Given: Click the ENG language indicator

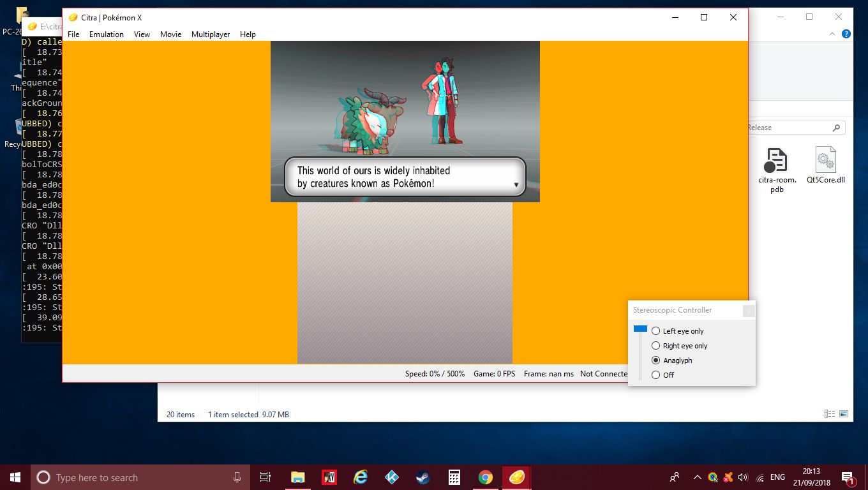Looking at the screenshot, I should click(777, 477).
